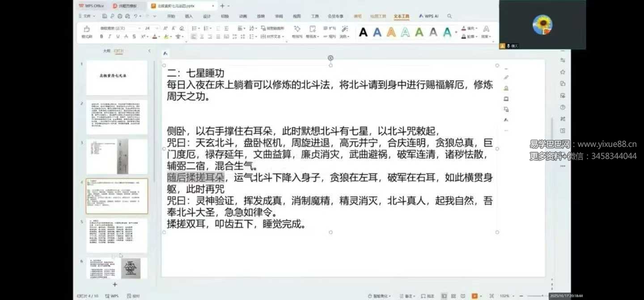Click the increase font size icon
This screenshot has height=300, width=644.
(165, 28)
